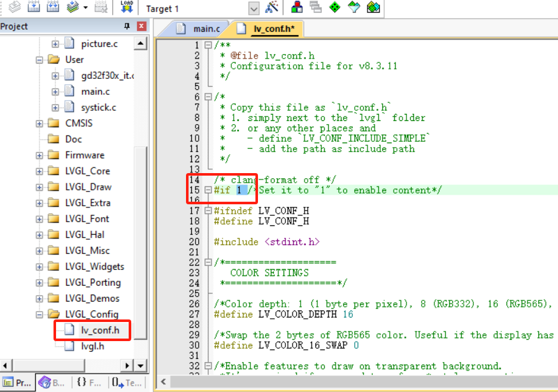
Task: Collapse the comment fold at line 22
Action: 208,263
